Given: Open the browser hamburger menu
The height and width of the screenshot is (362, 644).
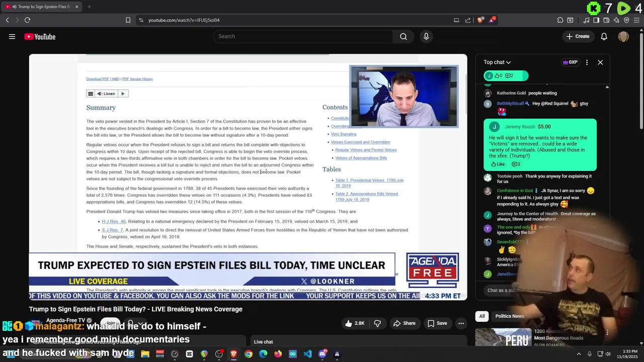Looking at the screenshot, I should point(636,20).
